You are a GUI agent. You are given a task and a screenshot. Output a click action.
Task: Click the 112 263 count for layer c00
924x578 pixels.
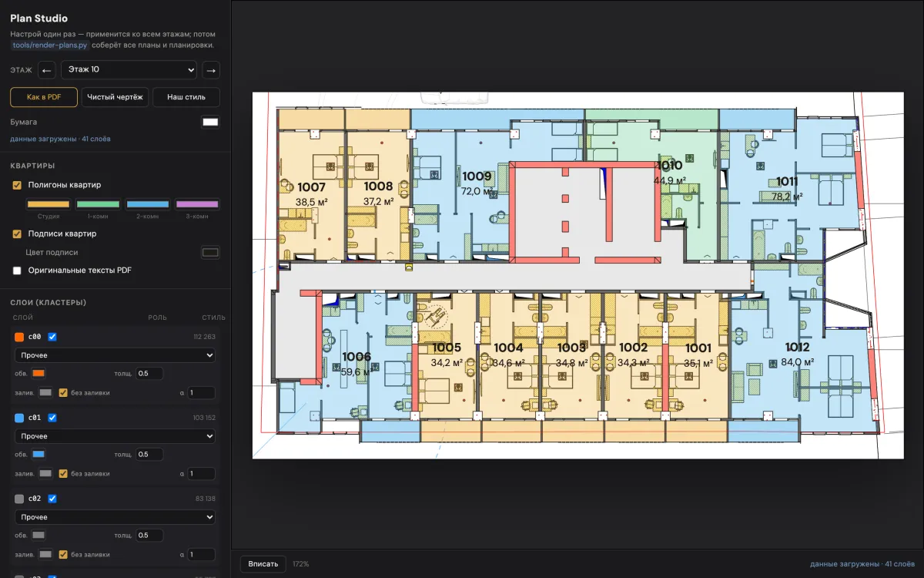(204, 337)
